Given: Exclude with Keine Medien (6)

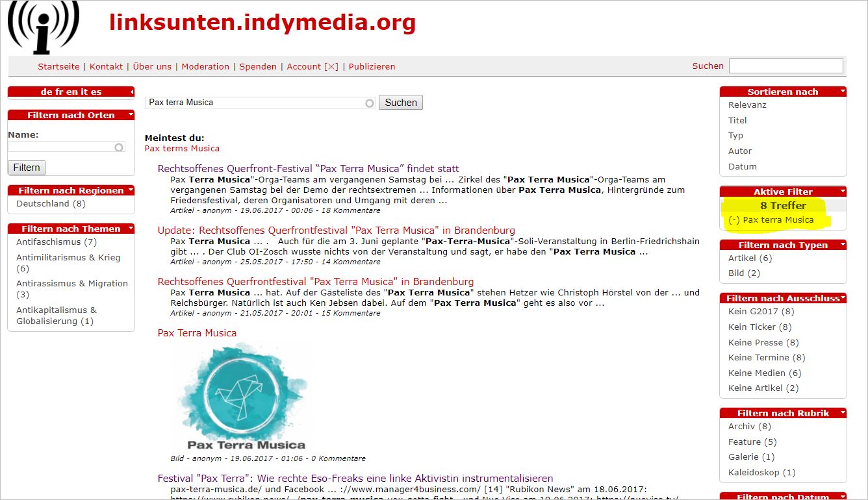Looking at the screenshot, I should coord(765,373).
